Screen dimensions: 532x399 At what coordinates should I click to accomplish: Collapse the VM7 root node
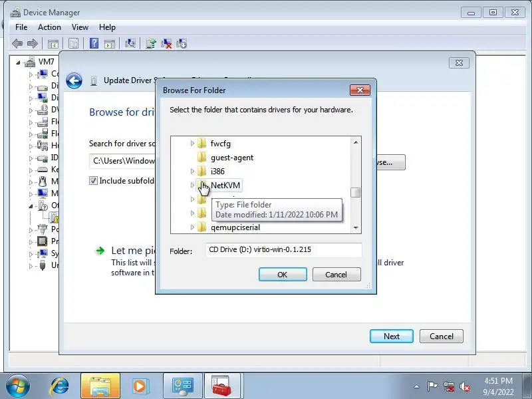(x=18, y=63)
